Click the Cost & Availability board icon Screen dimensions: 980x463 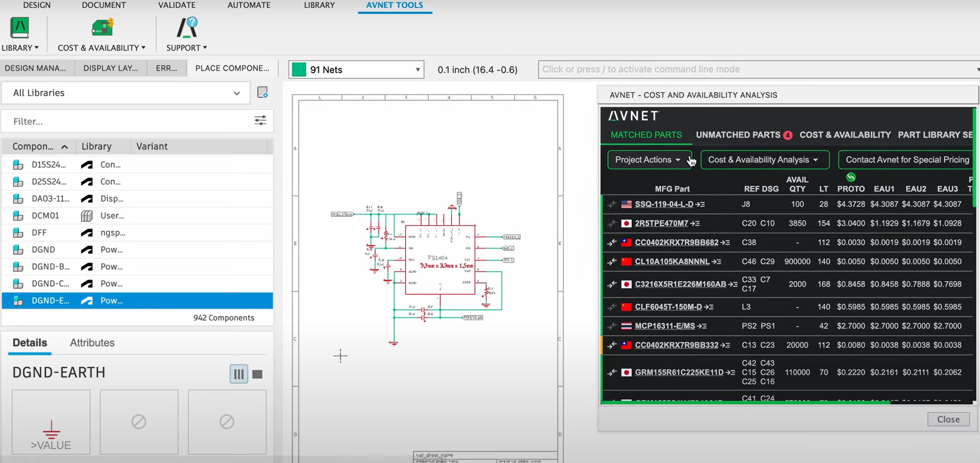pos(102,27)
